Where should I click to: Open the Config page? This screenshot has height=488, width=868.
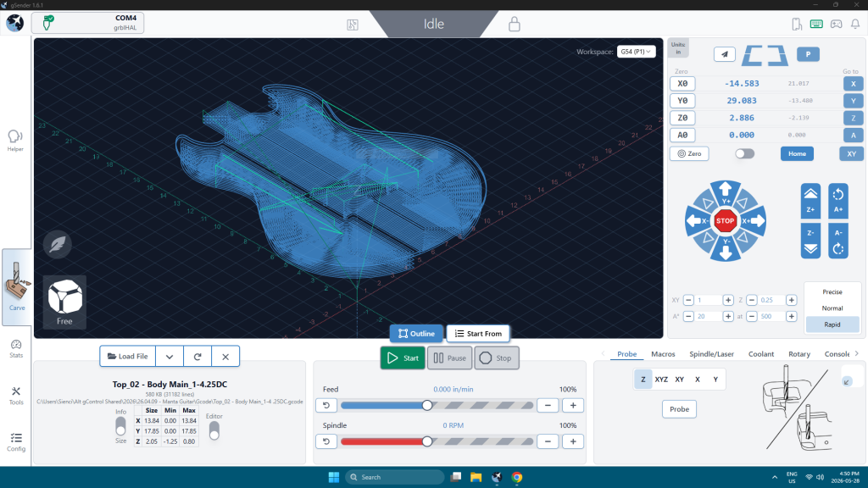pyautogui.click(x=16, y=442)
